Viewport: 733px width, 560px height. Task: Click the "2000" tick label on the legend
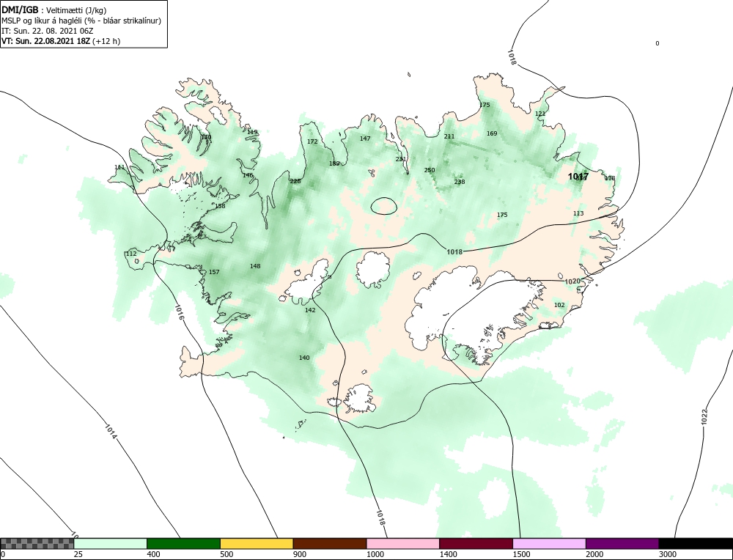(x=594, y=554)
